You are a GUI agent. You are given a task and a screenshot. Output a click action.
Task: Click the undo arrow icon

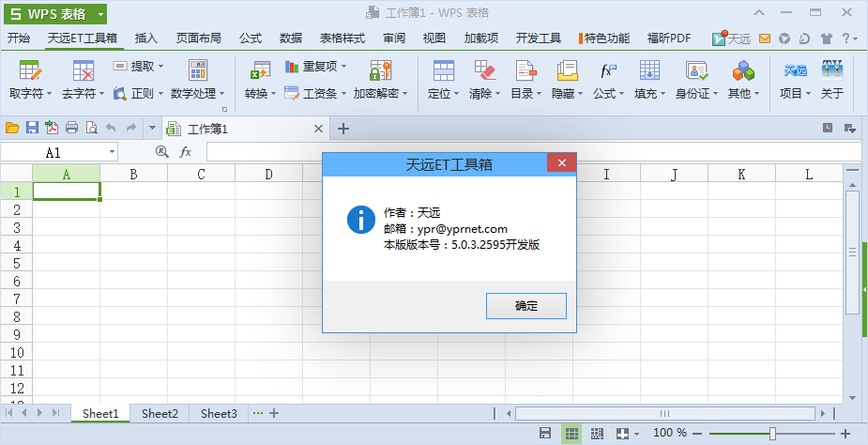pos(112,128)
